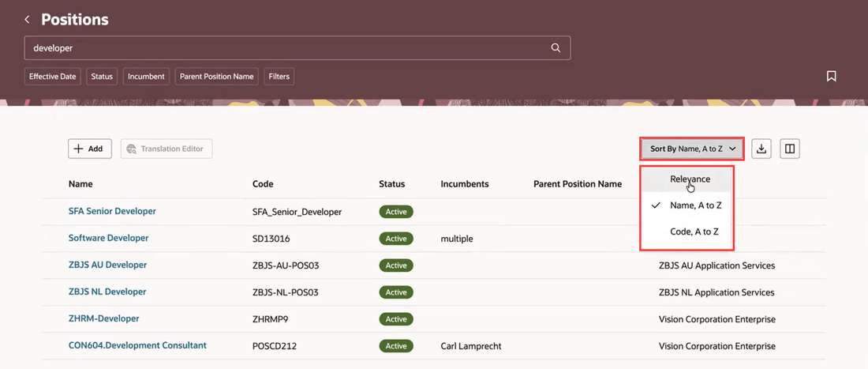
Task: Click Active badge for ZHRM-Developer
Action: tap(396, 319)
